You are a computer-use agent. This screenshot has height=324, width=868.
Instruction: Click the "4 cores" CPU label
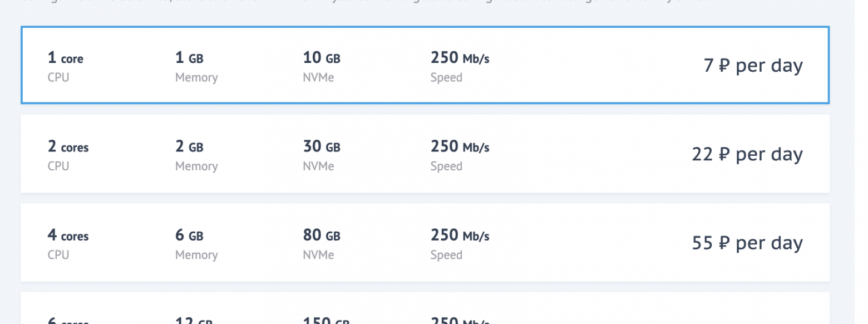[68, 235]
